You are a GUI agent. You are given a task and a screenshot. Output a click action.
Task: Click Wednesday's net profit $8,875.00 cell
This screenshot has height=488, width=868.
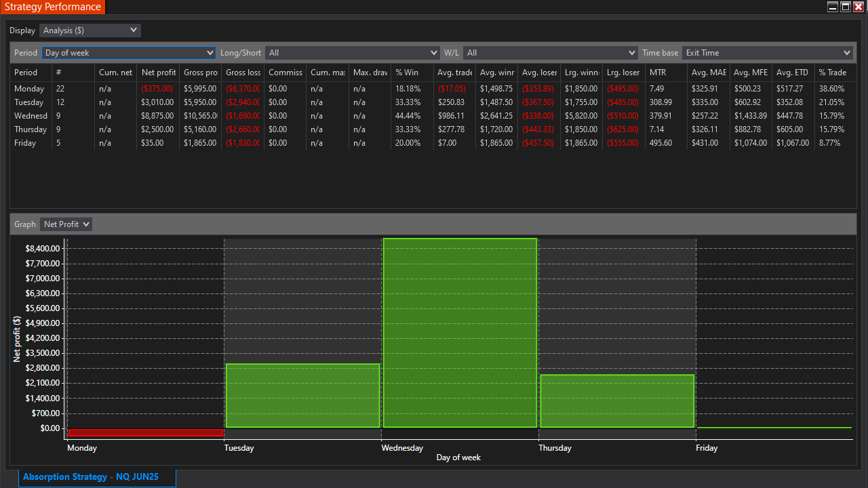[x=157, y=116]
